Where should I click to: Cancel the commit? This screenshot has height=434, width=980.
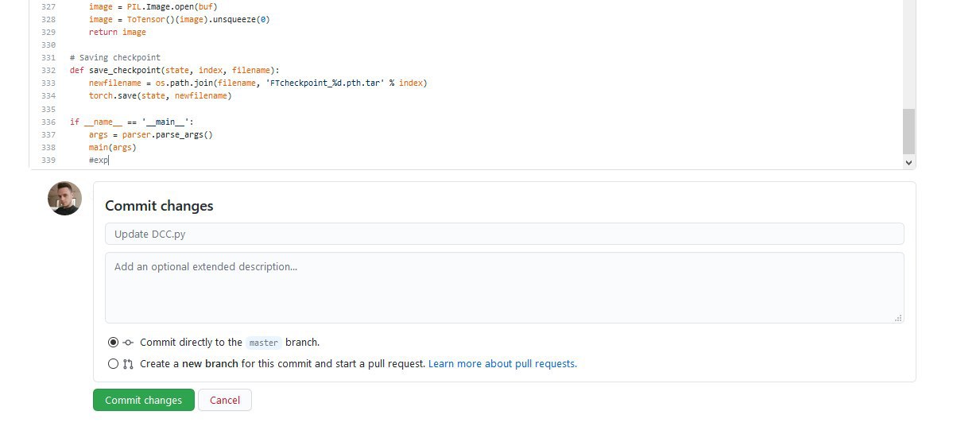tap(225, 400)
